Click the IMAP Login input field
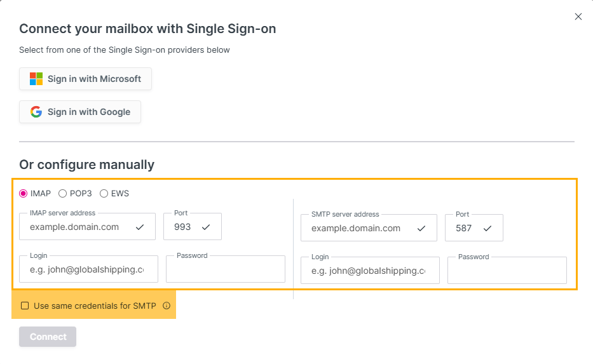Viewport: 593px width, 364px height. (88, 269)
